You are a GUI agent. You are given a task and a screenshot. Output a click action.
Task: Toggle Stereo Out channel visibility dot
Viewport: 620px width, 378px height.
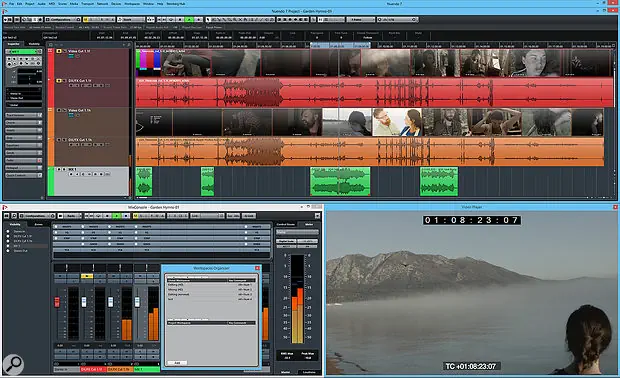click(x=8, y=251)
